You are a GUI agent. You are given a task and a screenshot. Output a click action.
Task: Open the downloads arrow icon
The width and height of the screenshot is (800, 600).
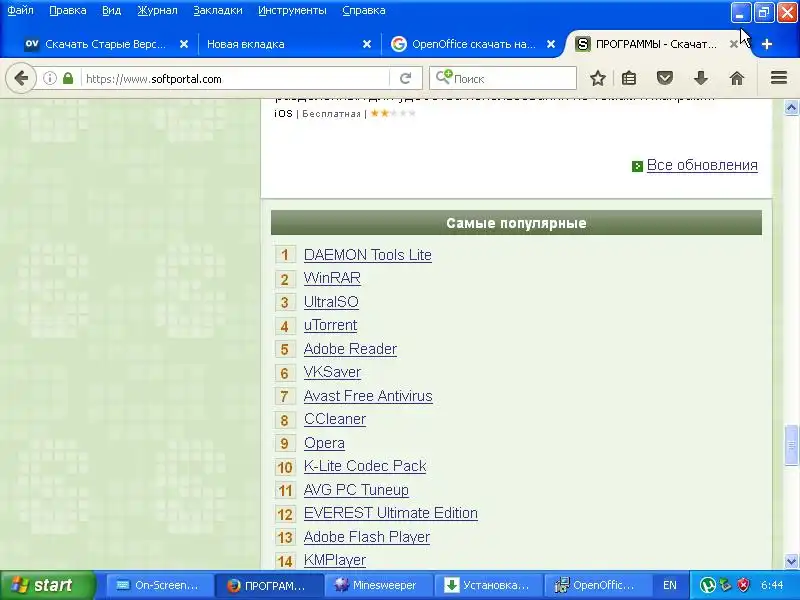coord(701,79)
